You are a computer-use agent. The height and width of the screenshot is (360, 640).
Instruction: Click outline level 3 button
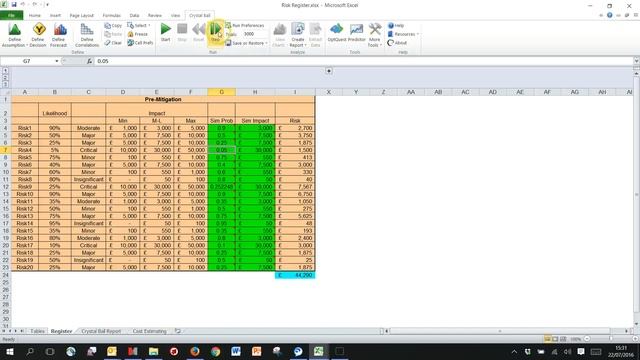click(5, 84)
